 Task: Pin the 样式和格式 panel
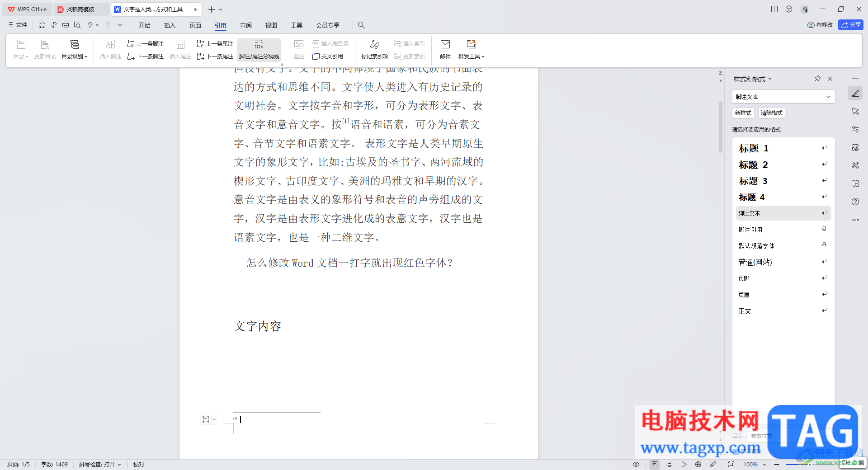pos(817,79)
